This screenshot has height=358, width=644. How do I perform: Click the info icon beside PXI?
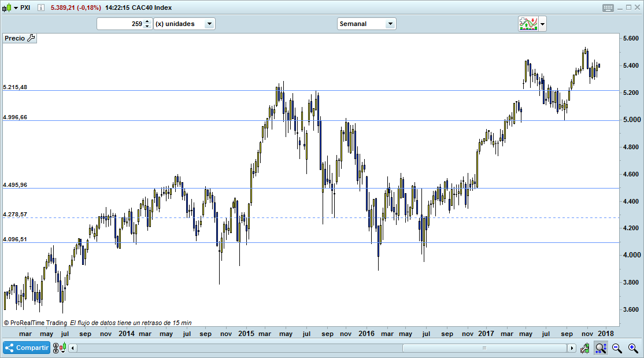(x=40, y=8)
